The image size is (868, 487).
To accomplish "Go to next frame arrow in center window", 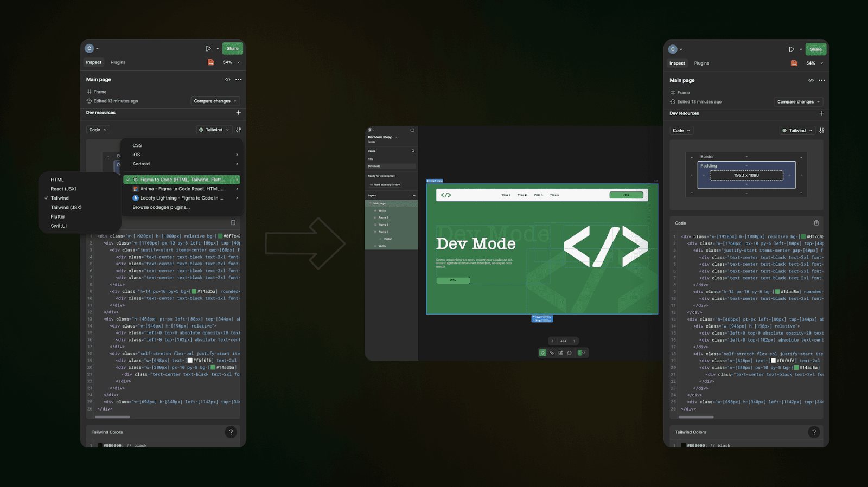I will coord(575,341).
